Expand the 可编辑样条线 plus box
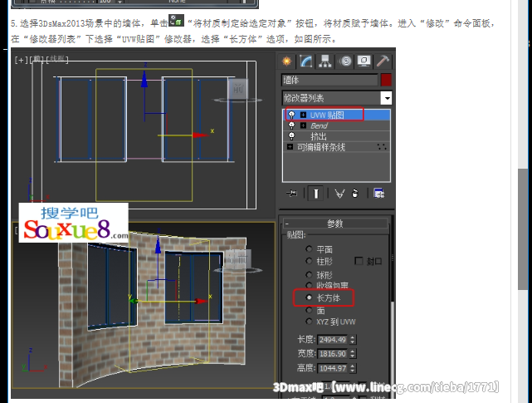The width and height of the screenshot is (532, 403). point(290,147)
